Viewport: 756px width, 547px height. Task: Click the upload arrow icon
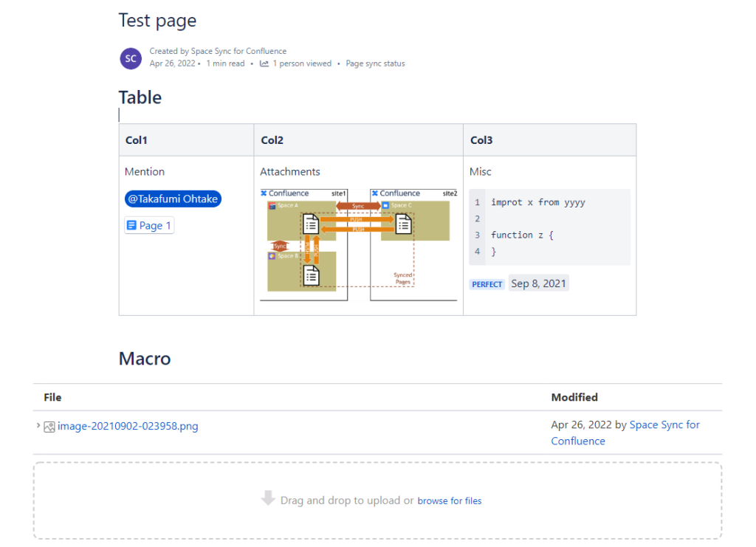coord(267,498)
